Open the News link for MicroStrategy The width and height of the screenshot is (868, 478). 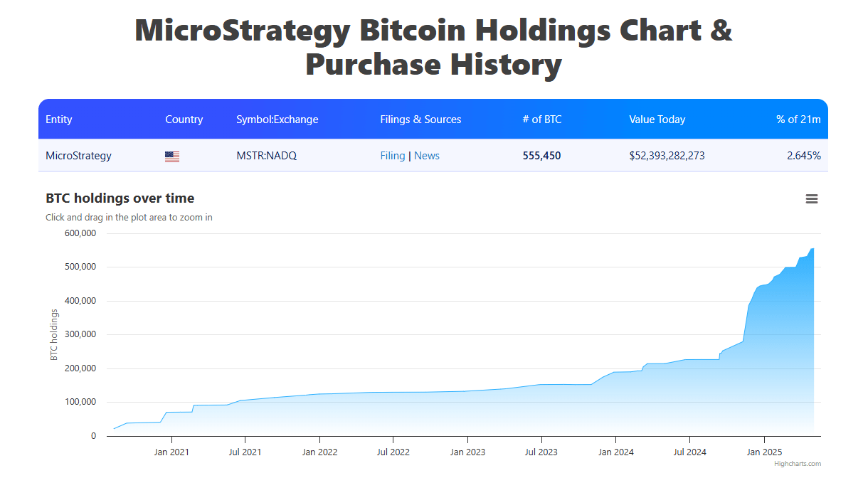click(427, 156)
